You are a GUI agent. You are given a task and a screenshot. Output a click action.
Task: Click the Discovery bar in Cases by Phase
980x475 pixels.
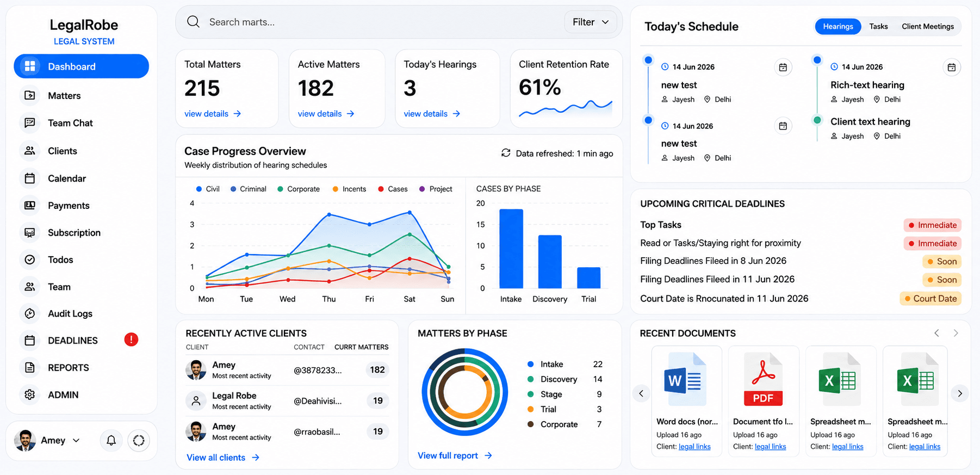[x=550, y=262]
